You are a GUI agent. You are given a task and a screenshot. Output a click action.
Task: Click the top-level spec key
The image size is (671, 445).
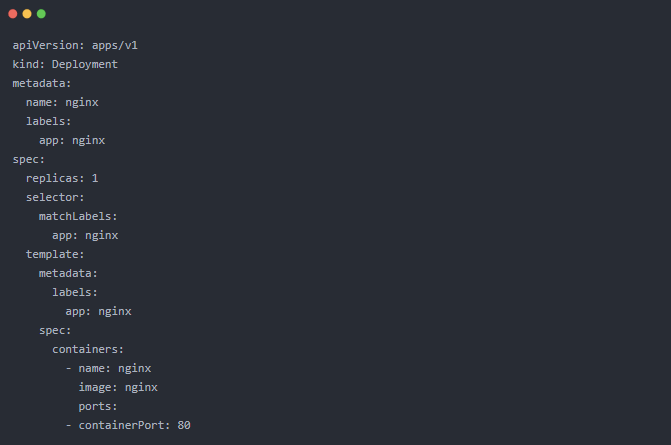pos(29,159)
